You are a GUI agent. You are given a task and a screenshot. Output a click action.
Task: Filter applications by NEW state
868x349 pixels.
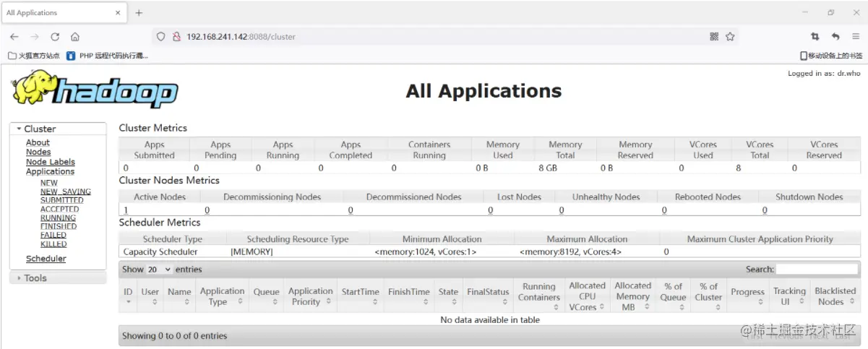(x=49, y=183)
